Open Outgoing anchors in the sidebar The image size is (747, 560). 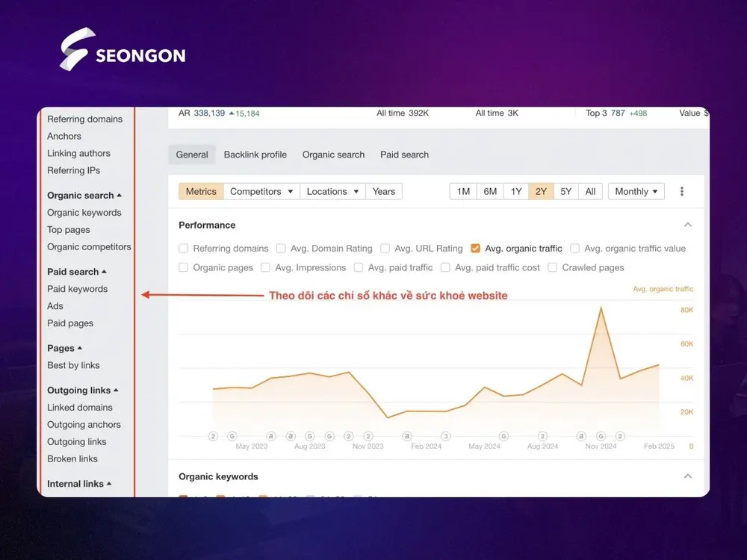[x=84, y=425]
